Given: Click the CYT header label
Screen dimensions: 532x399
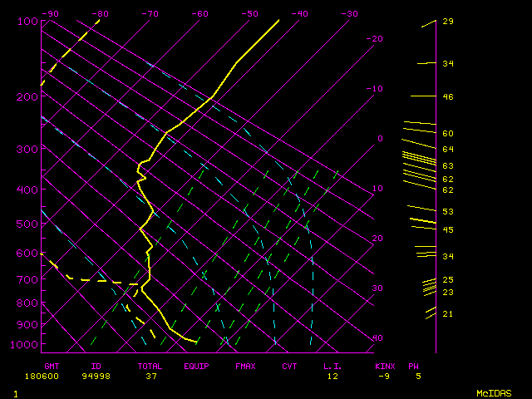Looking at the screenshot, I should point(289,366).
